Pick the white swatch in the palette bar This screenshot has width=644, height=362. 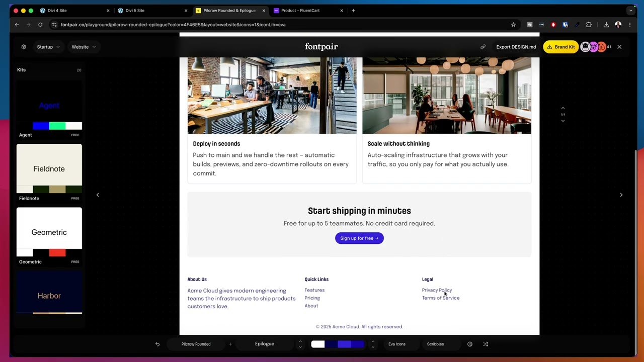coord(318,344)
